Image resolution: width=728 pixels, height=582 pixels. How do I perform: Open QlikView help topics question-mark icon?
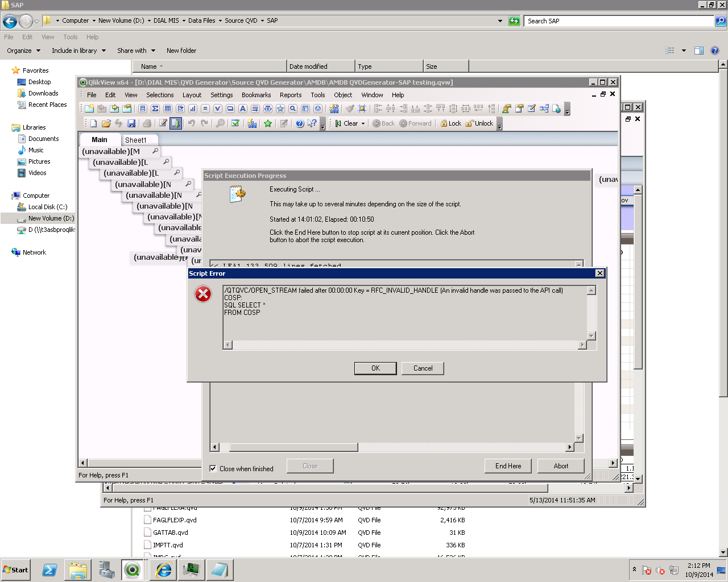[x=300, y=123]
